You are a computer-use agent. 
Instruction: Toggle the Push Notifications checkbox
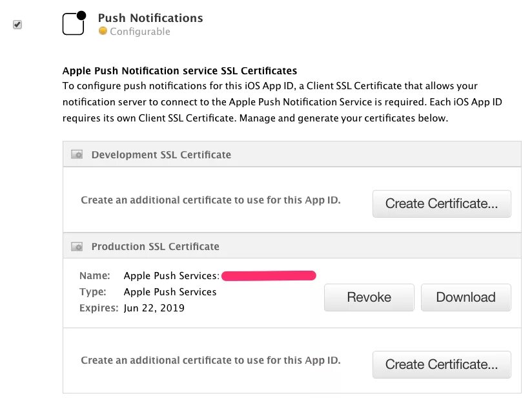[17, 25]
